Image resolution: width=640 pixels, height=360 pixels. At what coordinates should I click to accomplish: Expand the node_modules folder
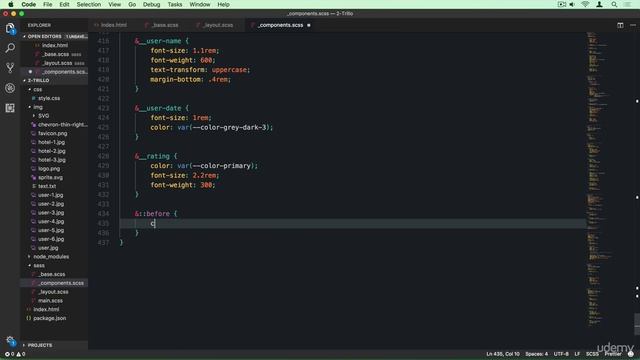click(51, 257)
